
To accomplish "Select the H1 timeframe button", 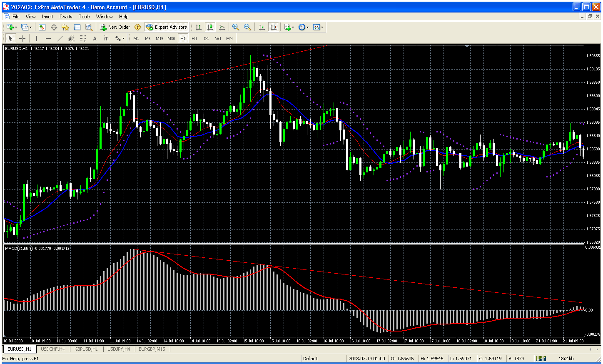I will click(x=183, y=38).
